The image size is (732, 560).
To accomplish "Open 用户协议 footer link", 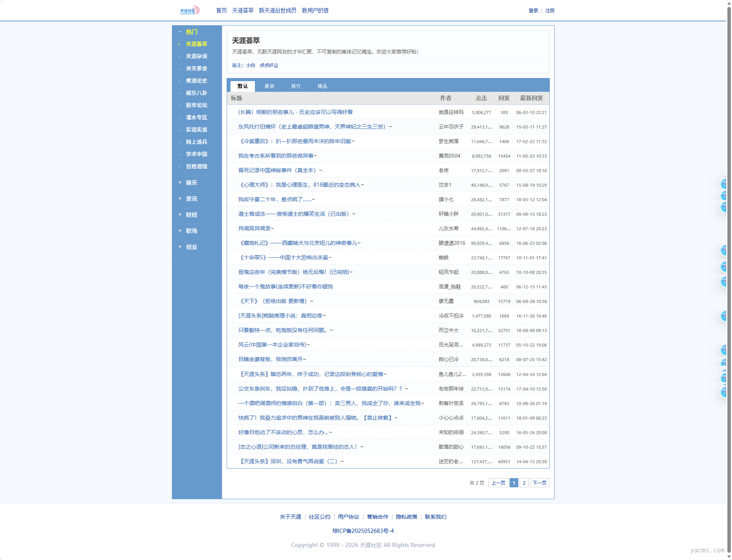I will (348, 517).
